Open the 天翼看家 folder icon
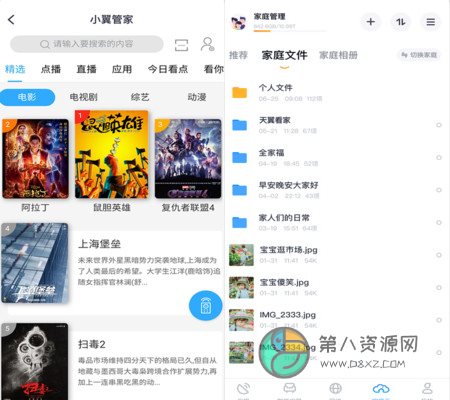450x400 pixels. pos(240,125)
